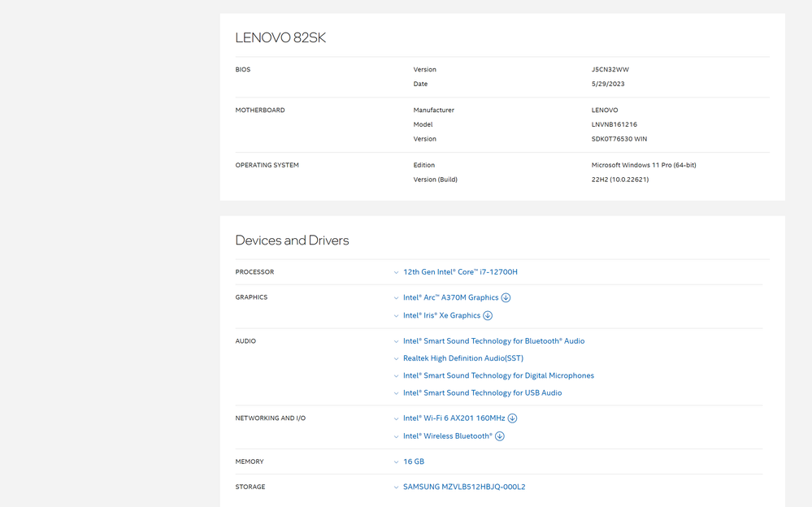Click download icon beside Intel Iris Xe Graphics
The image size is (812, 507).
coord(488,315)
